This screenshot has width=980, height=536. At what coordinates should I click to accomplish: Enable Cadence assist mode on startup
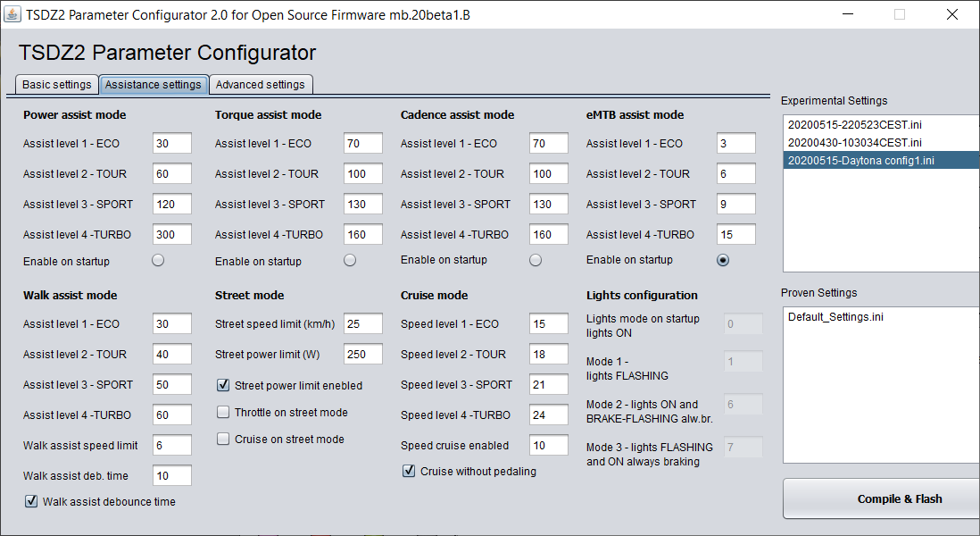coord(536,260)
